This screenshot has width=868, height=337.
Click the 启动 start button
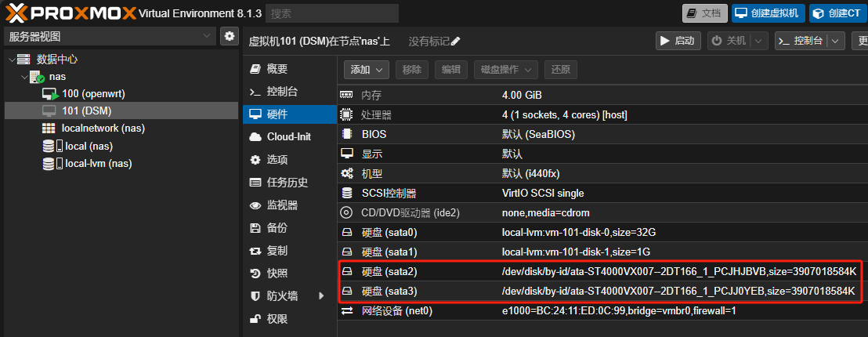coord(678,41)
